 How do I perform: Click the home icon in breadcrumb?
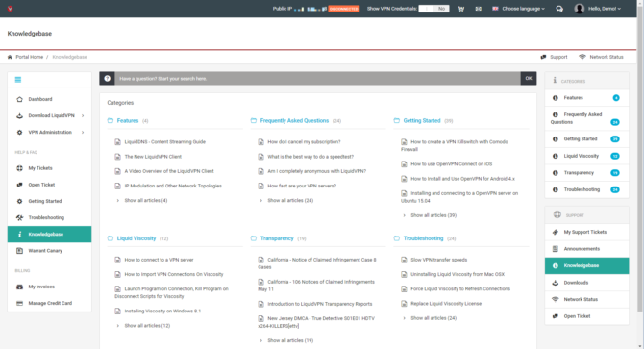point(10,57)
